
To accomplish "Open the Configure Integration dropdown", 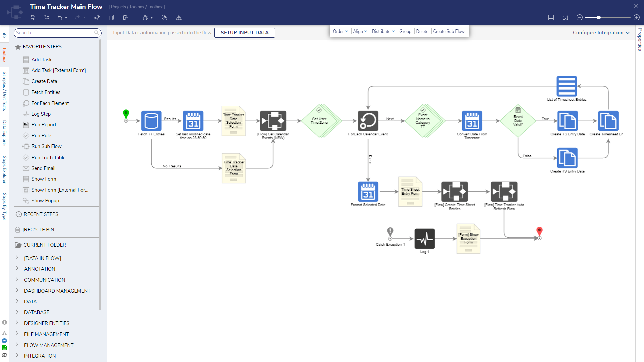I will tap(601, 33).
